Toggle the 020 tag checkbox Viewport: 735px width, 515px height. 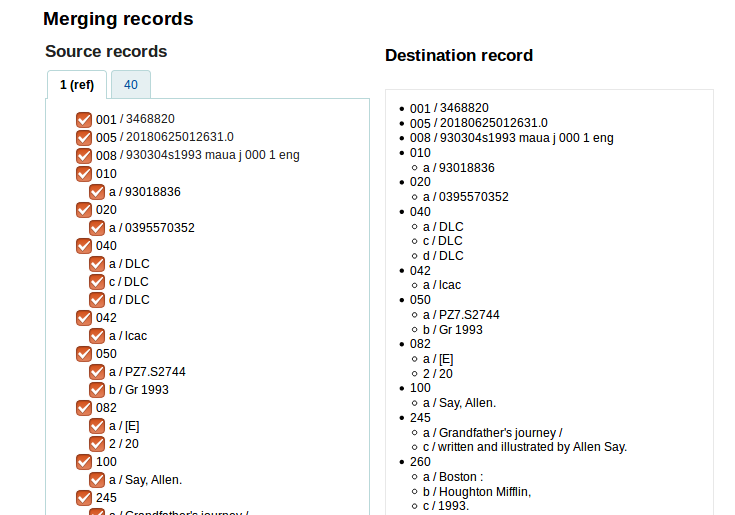pyautogui.click(x=84, y=209)
